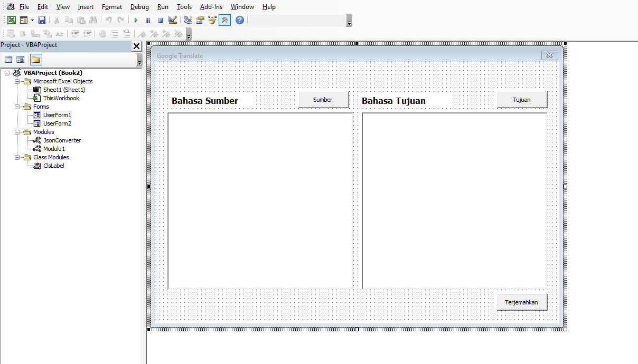
Task: Click the Terjemahkan button on the form
Action: coord(522,302)
